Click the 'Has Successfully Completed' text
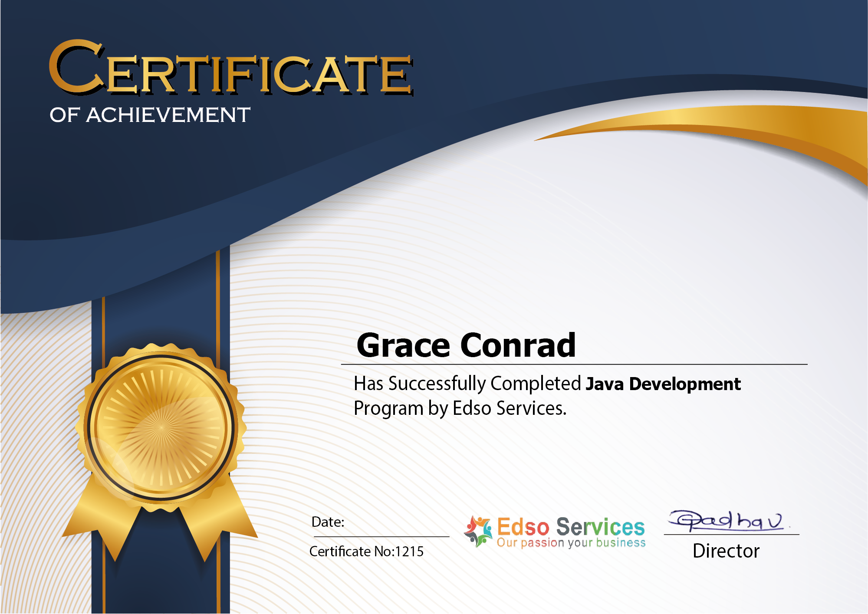Viewport: 868px width, 614px height. click(x=467, y=384)
